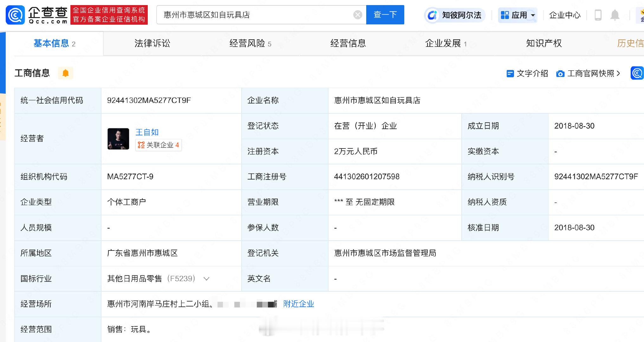
Task: Click 核准日期 value 2018-08-30
Action: pos(574,228)
